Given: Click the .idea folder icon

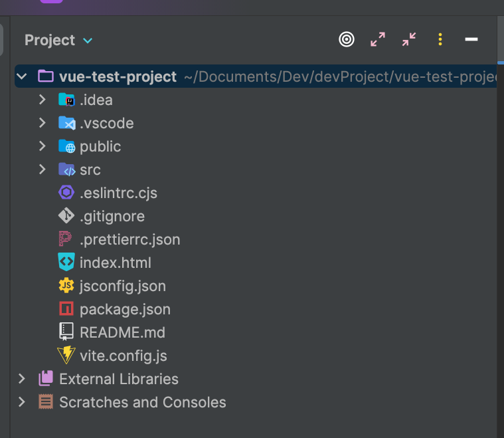Looking at the screenshot, I should pos(66,100).
